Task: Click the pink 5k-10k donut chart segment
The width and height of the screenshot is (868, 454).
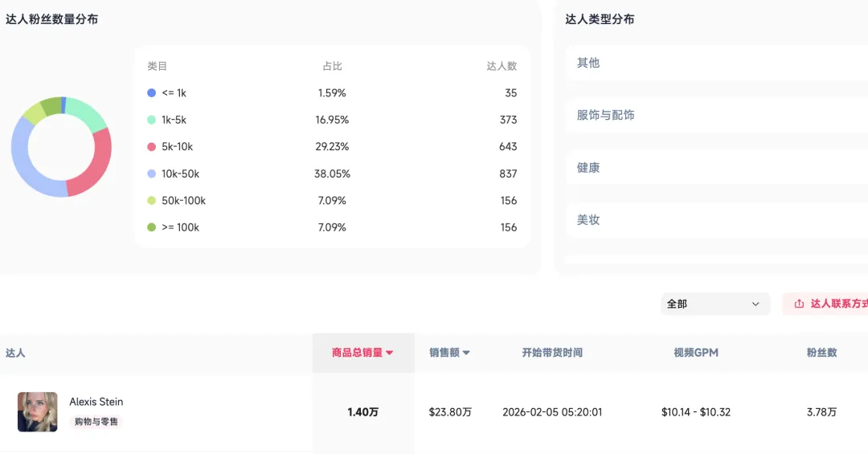Action: [x=96, y=162]
